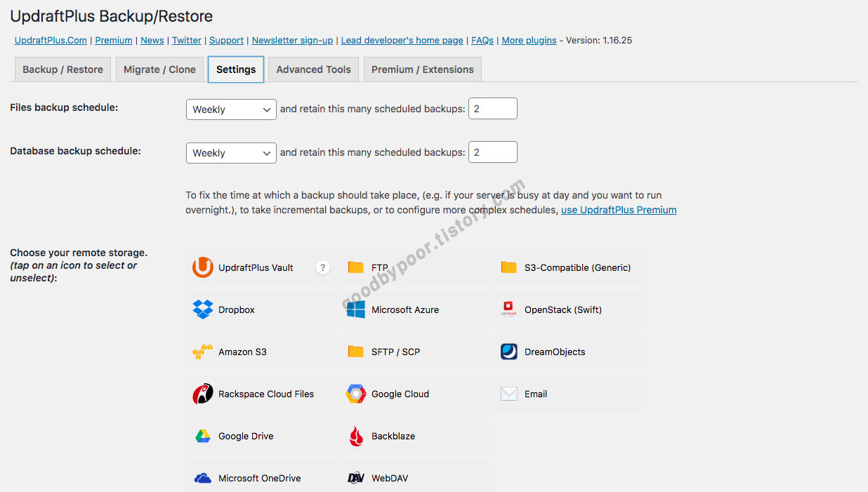This screenshot has height=492, width=868.
Task: Choose the Rackspace Cloud Files icon
Action: tap(203, 394)
